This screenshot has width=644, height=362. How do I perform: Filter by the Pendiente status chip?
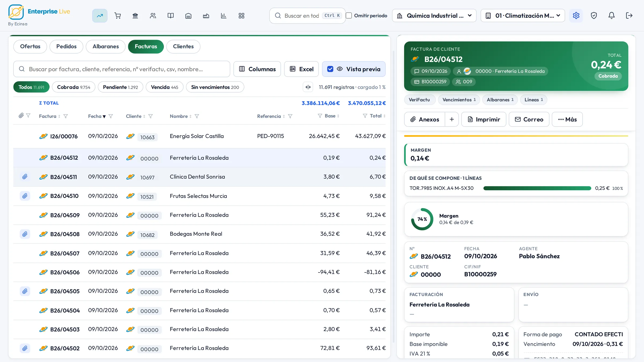pyautogui.click(x=120, y=87)
